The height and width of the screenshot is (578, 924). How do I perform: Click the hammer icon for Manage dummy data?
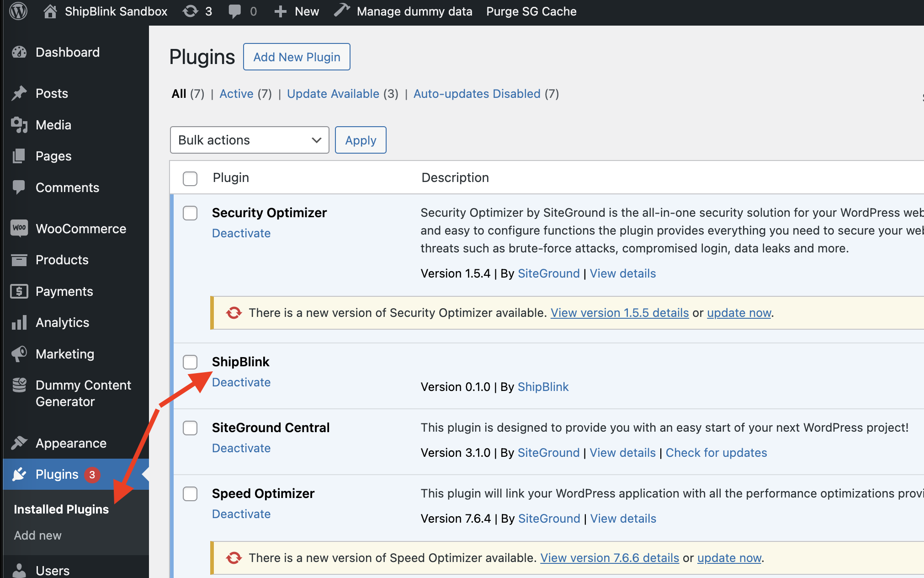(341, 11)
